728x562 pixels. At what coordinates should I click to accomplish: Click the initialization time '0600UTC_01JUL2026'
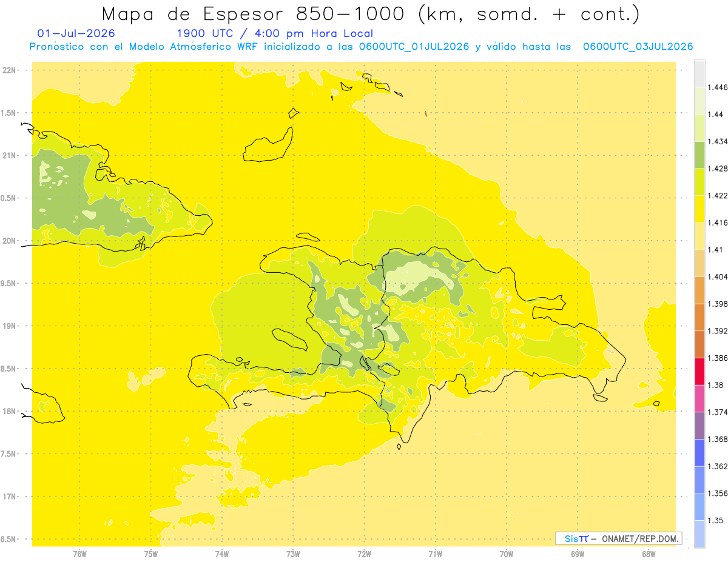point(414,47)
